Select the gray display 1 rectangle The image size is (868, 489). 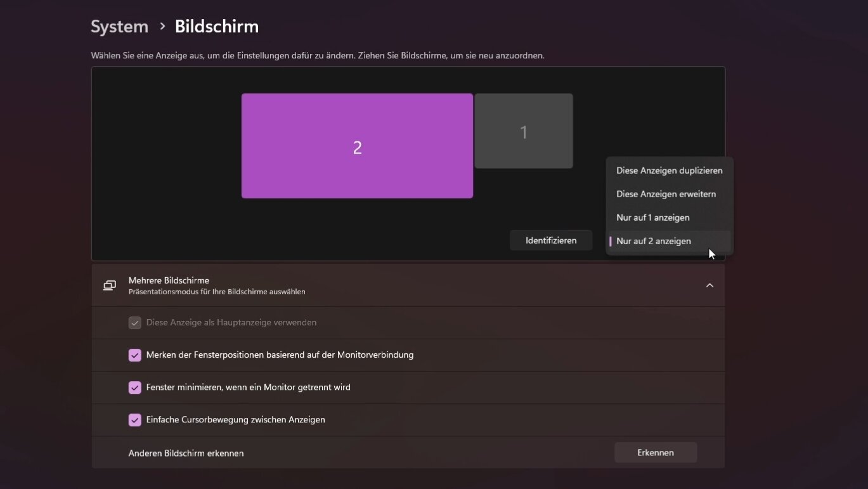[524, 131]
